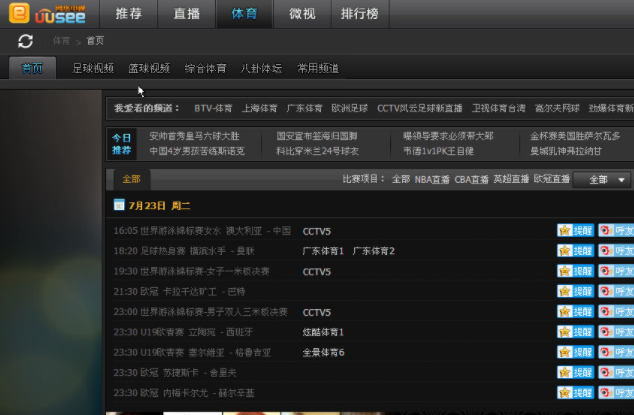Image resolution: width=634 pixels, height=415 pixels.
Task: Open the 推荐 main tab
Action: tap(129, 14)
